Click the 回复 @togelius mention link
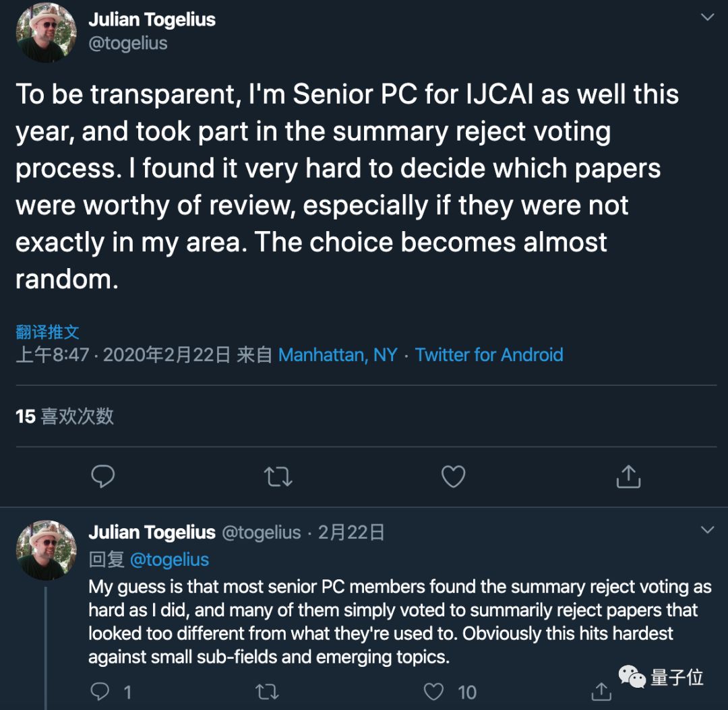 [x=169, y=559]
